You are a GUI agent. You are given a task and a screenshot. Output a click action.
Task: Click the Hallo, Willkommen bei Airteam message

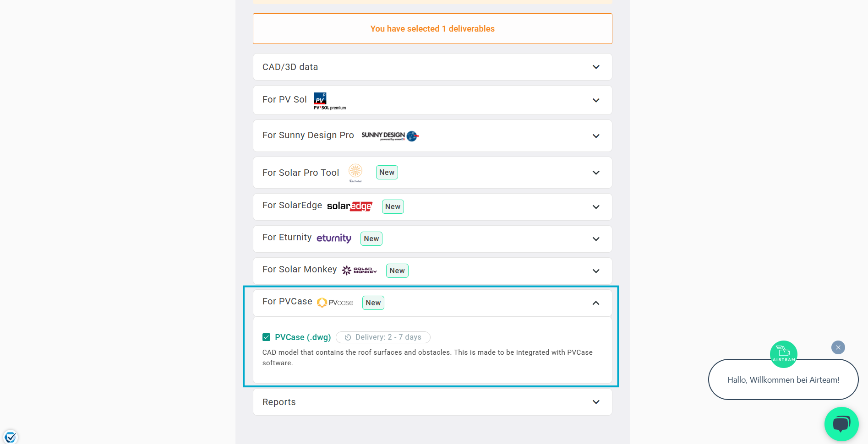click(783, 379)
